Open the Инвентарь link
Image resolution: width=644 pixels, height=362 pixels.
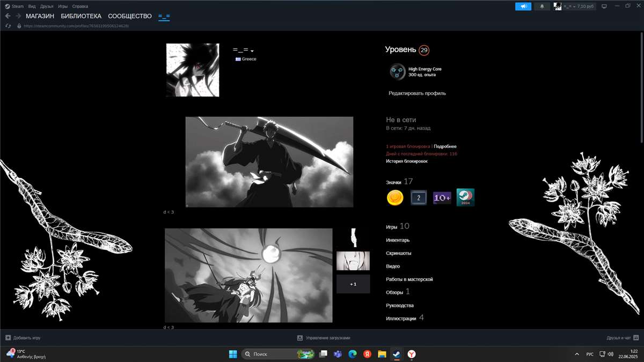[398, 240]
